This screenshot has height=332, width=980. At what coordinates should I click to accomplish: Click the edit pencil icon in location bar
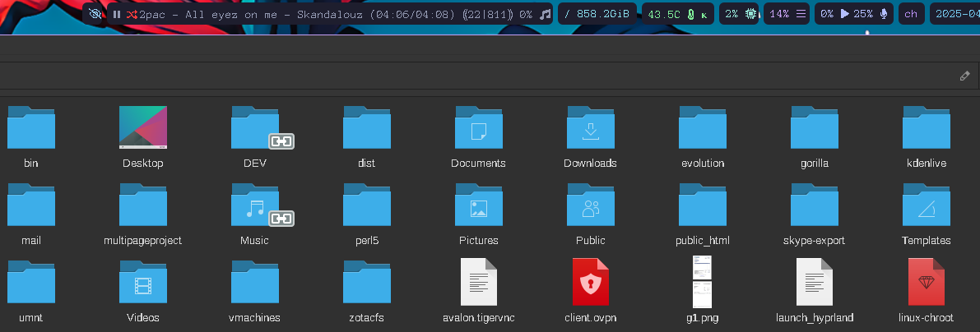[x=964, y=76]
